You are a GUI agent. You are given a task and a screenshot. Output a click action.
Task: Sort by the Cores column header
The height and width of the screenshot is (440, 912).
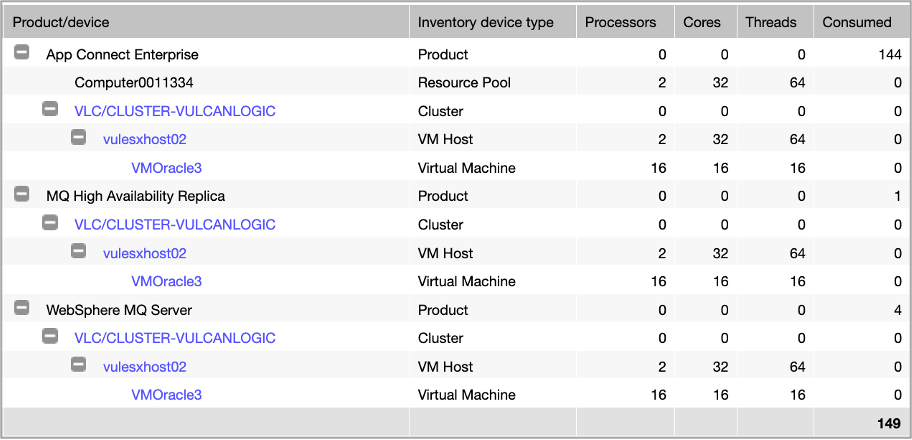coord(706,22)
